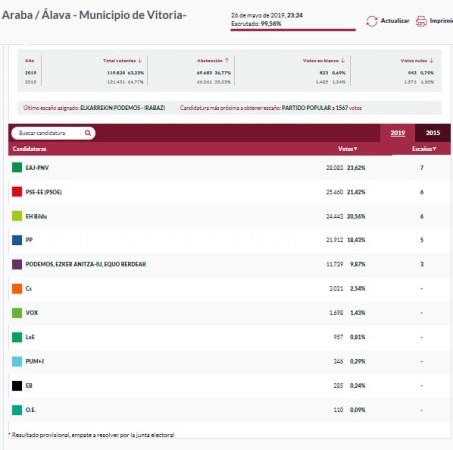The width and height of the screenshot is (453, 450).
Task: Click the Imprimir printer icon
Action: tap(421, 21)
